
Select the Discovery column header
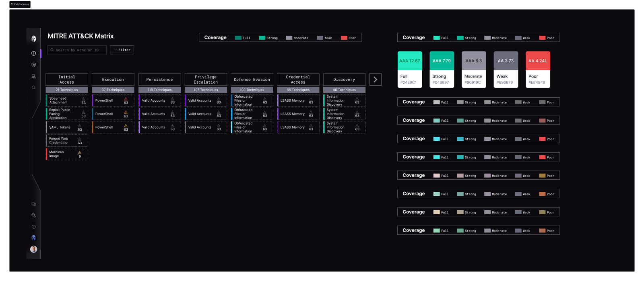345,80
